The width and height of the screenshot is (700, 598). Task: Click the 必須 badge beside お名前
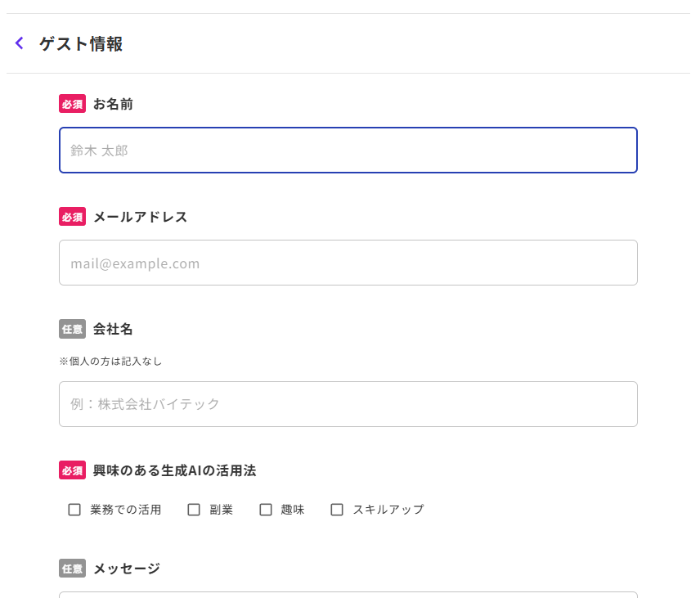72,104
